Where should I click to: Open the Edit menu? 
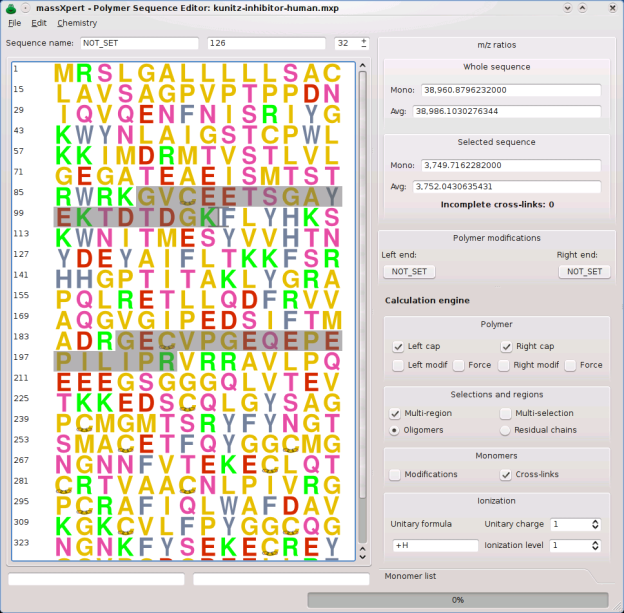point(39,23)
